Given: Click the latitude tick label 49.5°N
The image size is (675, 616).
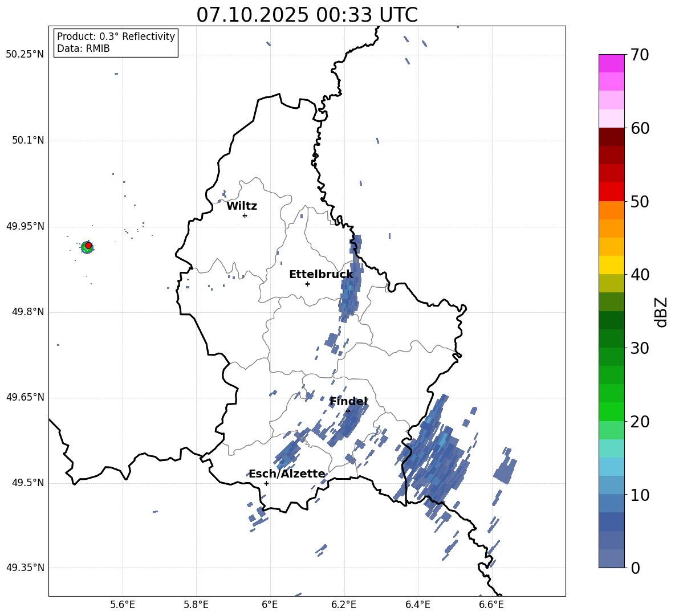Looking at the screenshot, I should pos(28,483).
